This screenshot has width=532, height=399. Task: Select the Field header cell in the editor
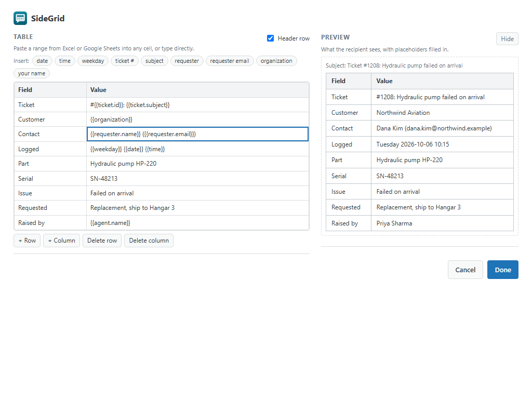[x=50, y=90]
